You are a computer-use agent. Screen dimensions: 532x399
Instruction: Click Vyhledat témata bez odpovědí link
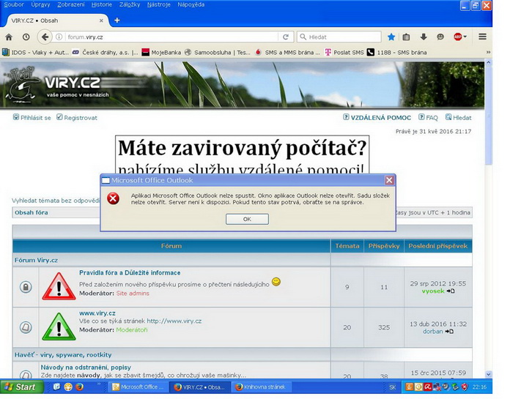[56, 201]
